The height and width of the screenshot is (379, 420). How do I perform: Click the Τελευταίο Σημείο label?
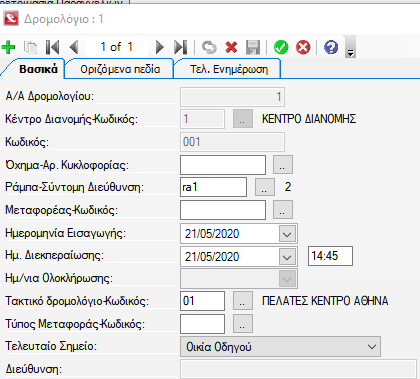(51, 346)
